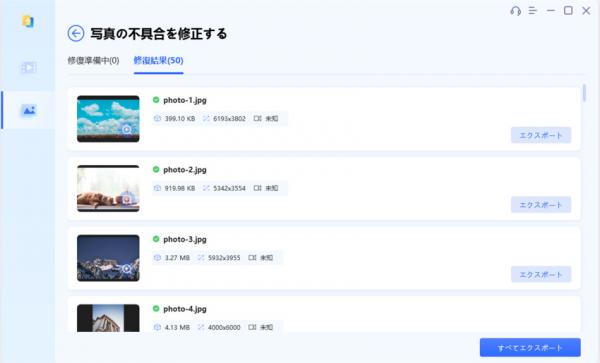Open the file repair sidebar icon

coord(28,21)
